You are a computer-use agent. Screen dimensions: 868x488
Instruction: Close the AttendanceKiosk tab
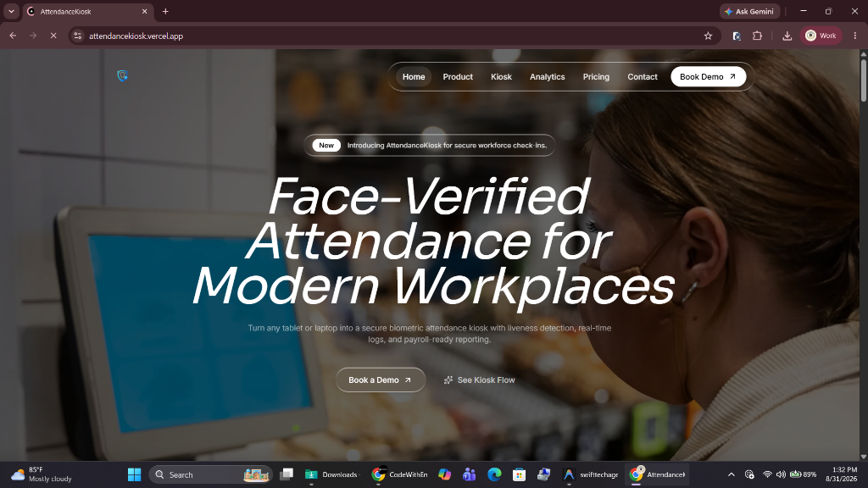tap(144, 11)
